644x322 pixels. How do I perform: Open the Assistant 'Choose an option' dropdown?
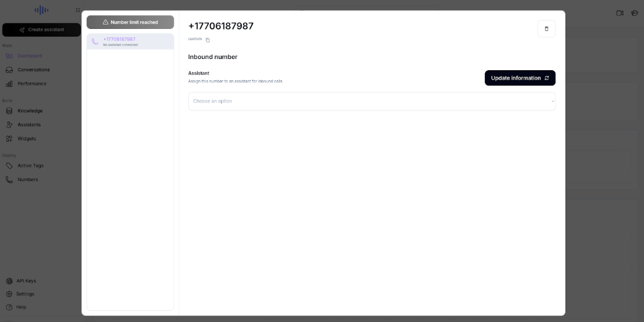(372, 101)
